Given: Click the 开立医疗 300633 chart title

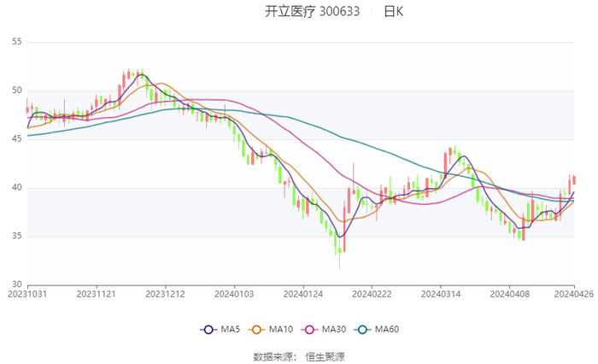Looking at the screenshot, I should tap(312, 12).
